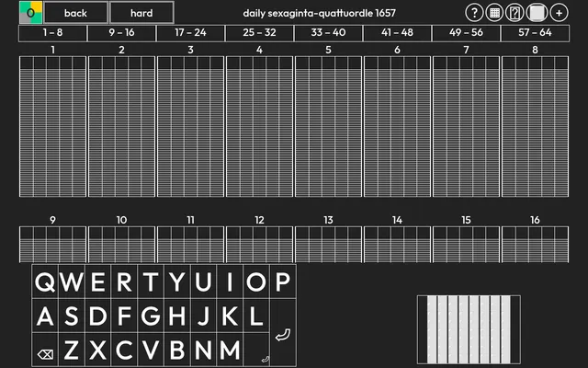Tap the V key
This screenshot has width=588, height=368.
(x=151, y=350)
